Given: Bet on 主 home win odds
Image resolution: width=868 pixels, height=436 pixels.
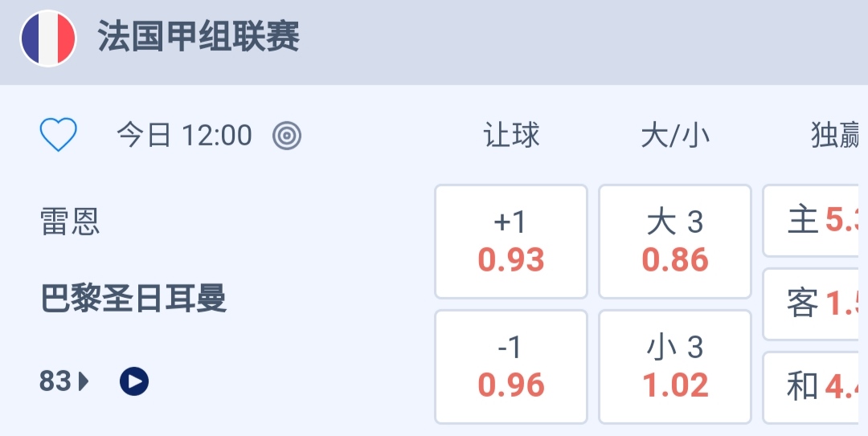Looking at the screenshot, I should point(815,220).
